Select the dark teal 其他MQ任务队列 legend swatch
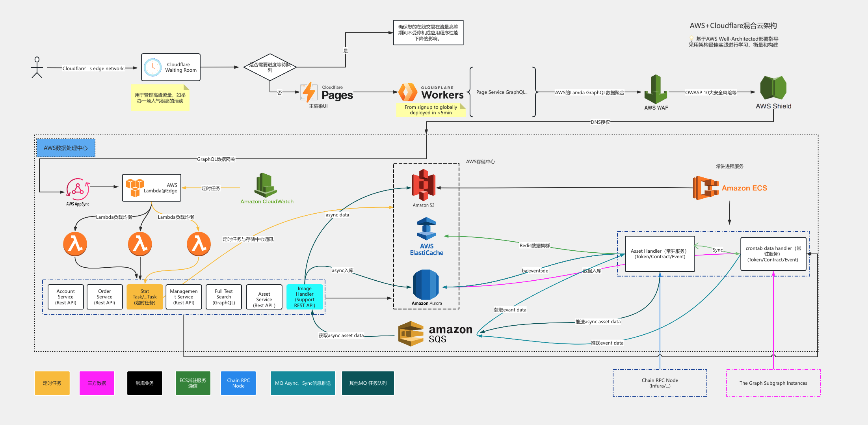Image resolution: width=868 pixels, height=425 pixels. [x=368, y=383]
